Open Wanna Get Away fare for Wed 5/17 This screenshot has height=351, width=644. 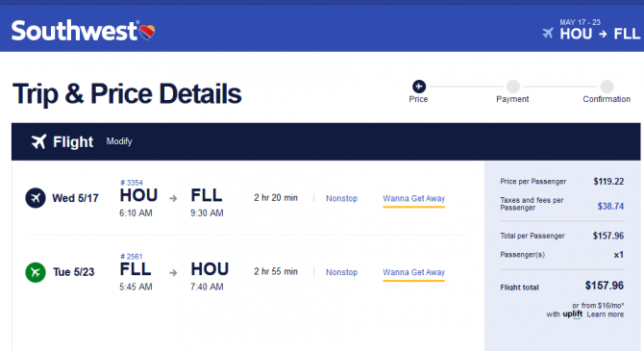413,198
